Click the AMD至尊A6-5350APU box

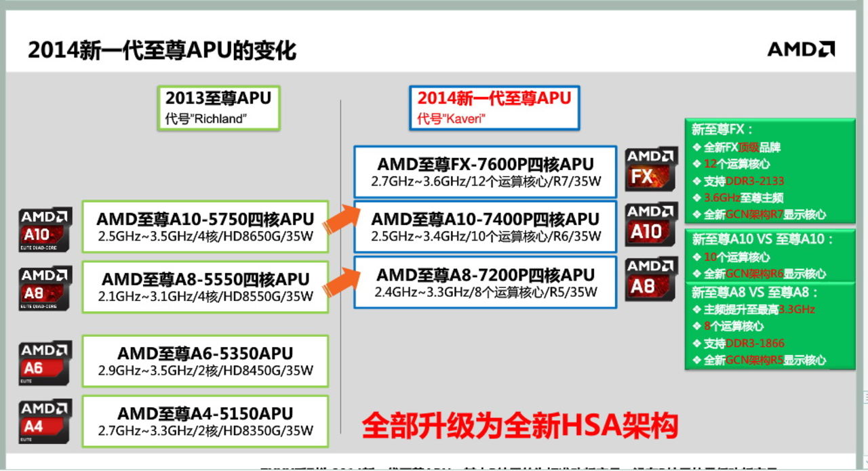point(205,361)
